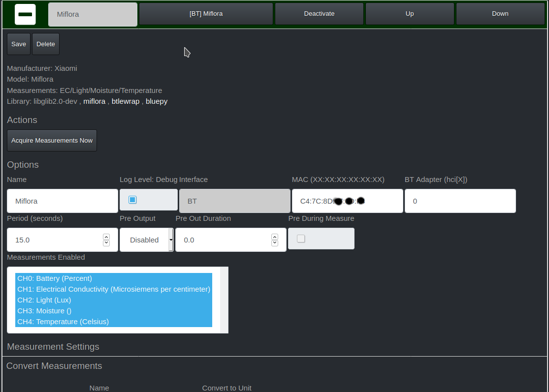
Task: Enable the Pre During Measure checkbox
Action: click(301, 238)
